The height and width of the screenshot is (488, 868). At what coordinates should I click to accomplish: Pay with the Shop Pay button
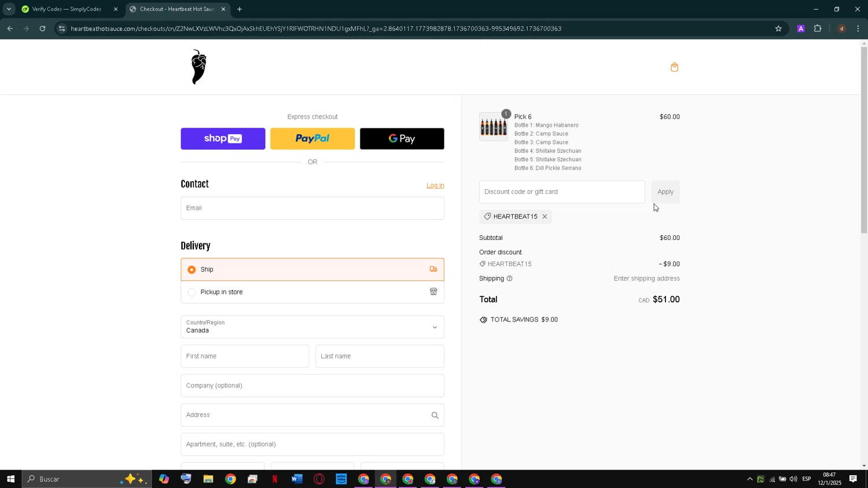pyautogui.click(x=223, y=139)
